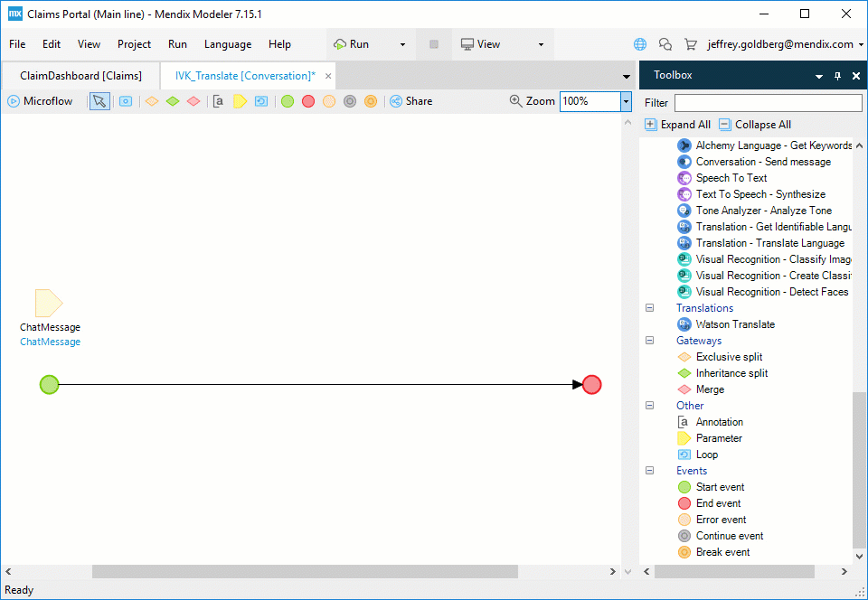This screenshot has height=600, width=868.
Task: Open the View menu
Action: pyautogui.click(x=90, y=44)
